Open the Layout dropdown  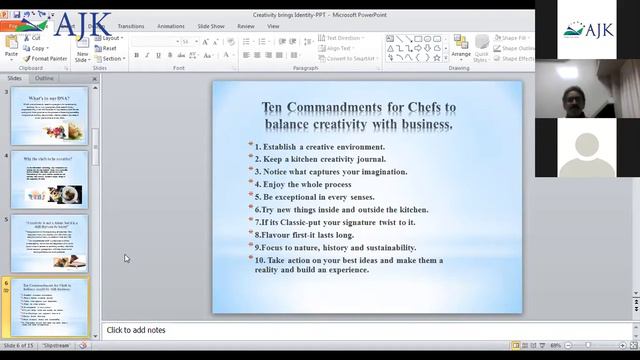pos(109,38)
